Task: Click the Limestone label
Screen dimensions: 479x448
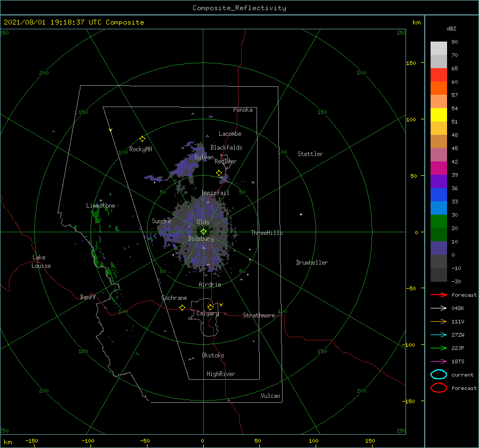Action: [x=101, y=206]
